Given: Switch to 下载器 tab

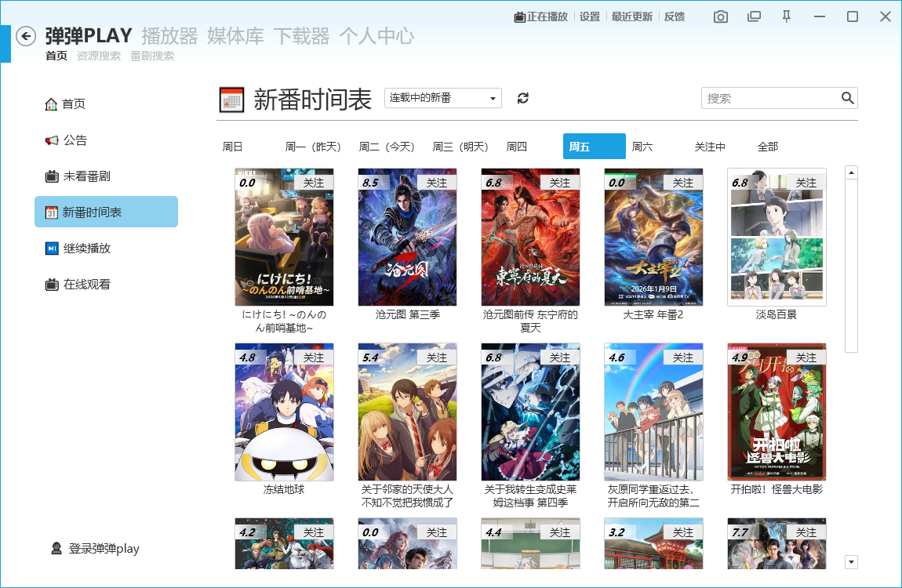Looking at the screenshot, I should (301, 36).
